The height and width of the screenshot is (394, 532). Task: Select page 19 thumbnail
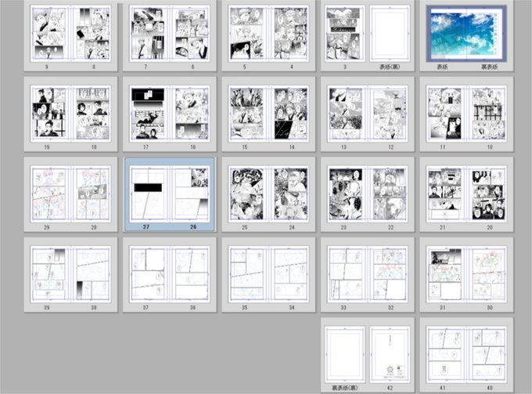(49, 114)
